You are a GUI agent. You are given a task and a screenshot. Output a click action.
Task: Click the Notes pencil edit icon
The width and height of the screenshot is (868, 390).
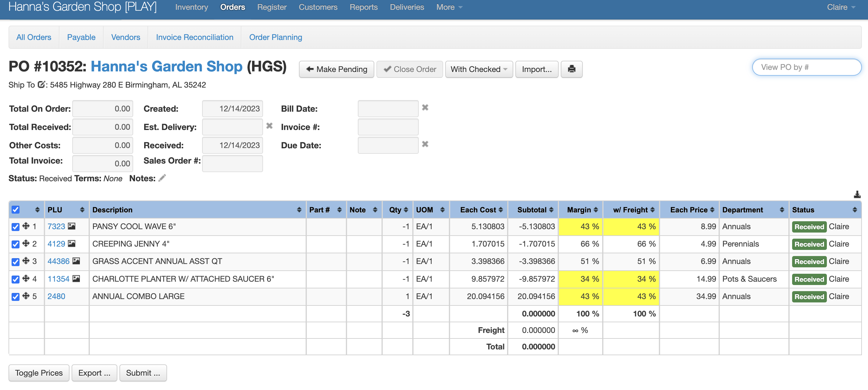[162, 178]
